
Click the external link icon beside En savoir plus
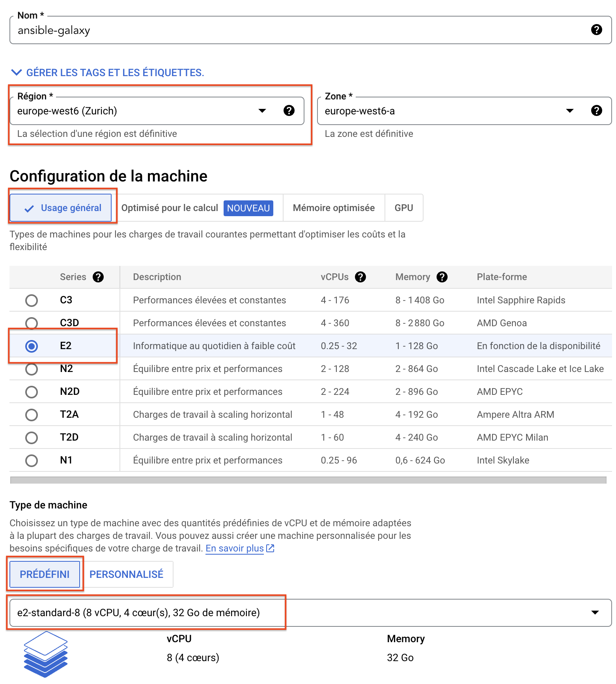[x=270, y=548]
